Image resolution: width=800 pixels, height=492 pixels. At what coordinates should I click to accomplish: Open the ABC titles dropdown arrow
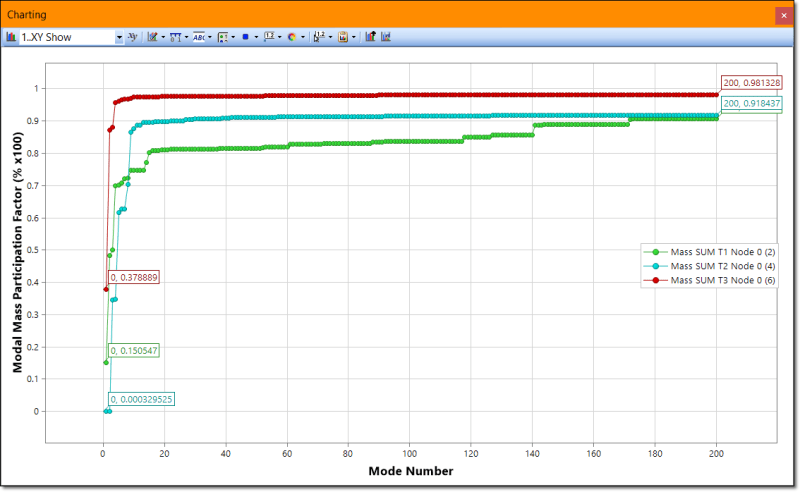pos(210,37)
